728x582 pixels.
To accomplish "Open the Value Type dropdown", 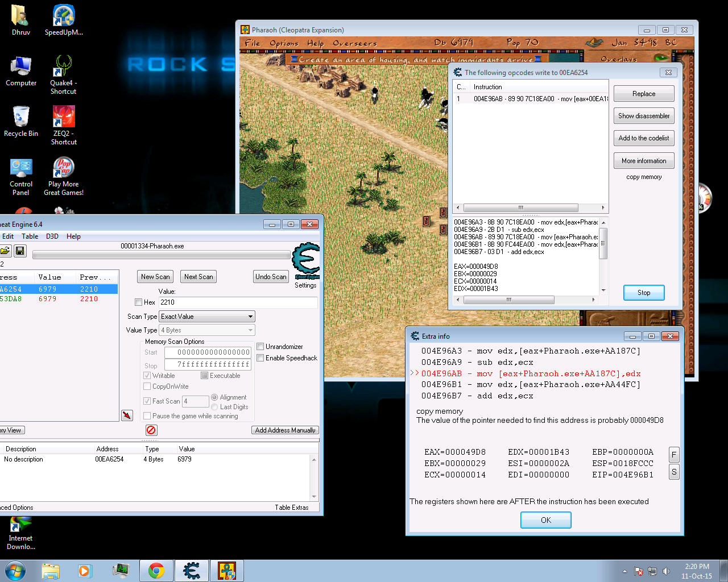I will point(207,330).
